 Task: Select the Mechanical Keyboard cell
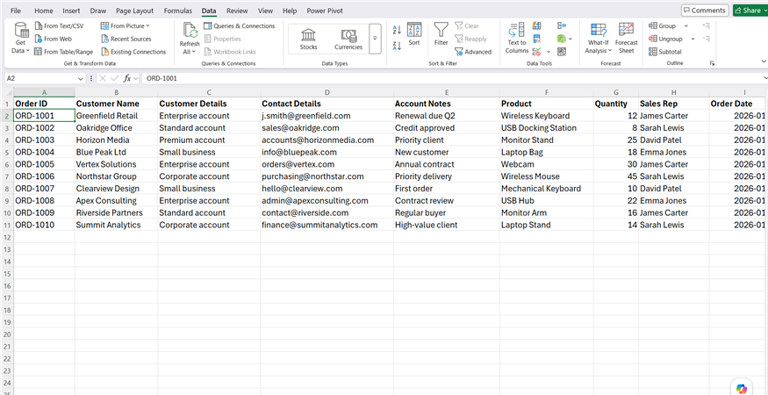546,188
